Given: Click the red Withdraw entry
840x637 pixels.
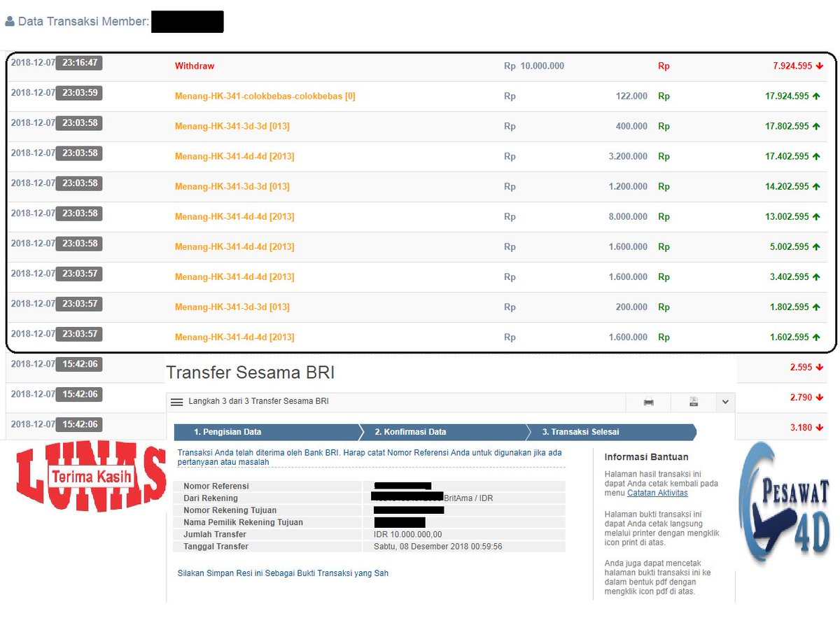Looking at the screenshot, I should click(x=195, y=66).
